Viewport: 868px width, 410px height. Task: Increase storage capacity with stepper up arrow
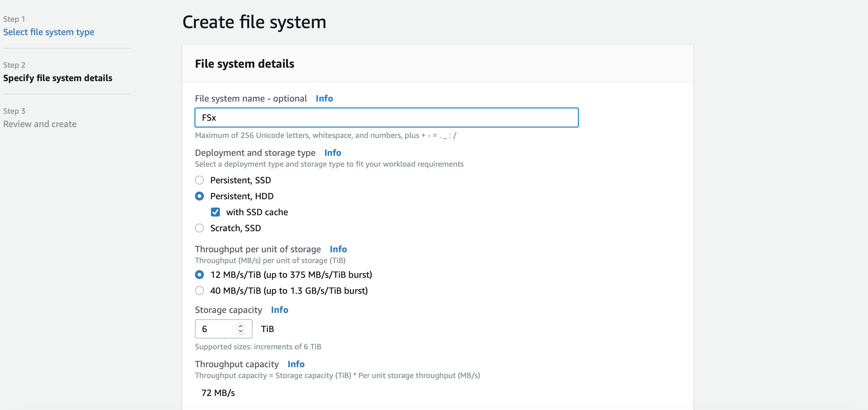coord(241,326)
